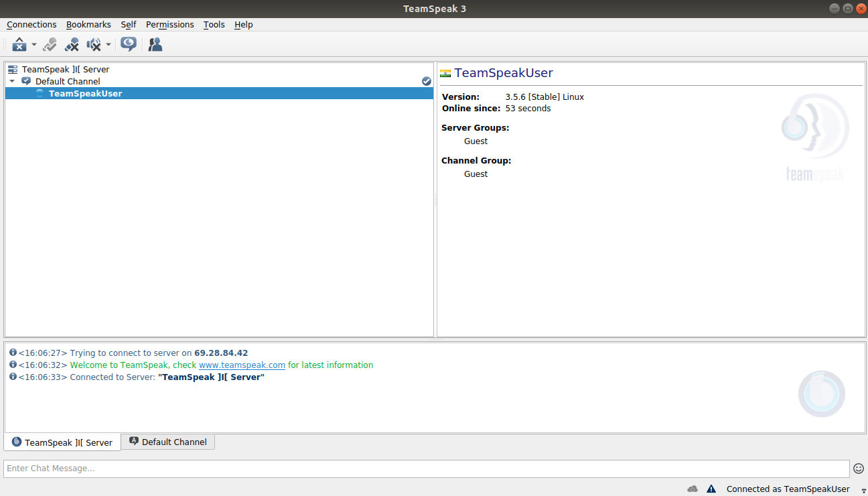Click the disconnect from server toolbar icon

(x=19, y=45)
